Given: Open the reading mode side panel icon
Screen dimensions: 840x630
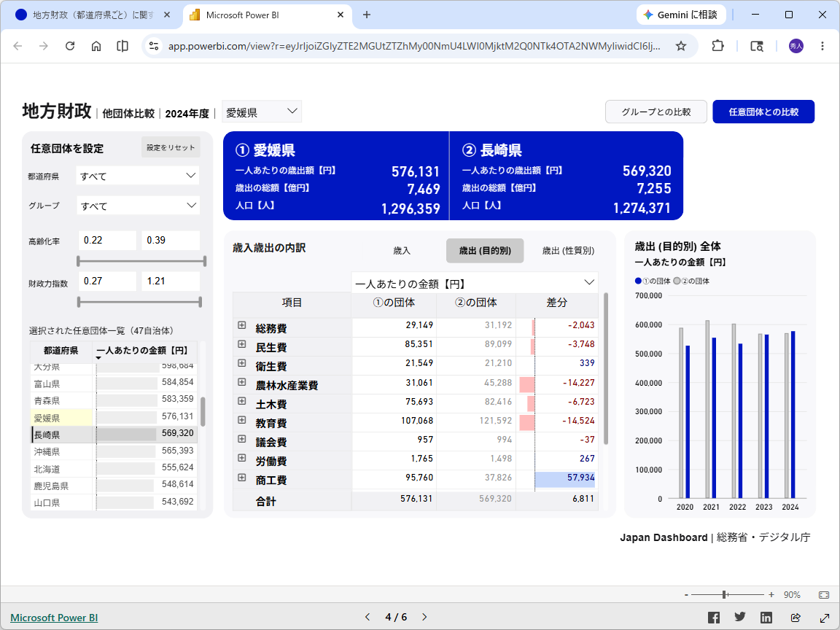Looking at the screenshot, I should (122, 46).
